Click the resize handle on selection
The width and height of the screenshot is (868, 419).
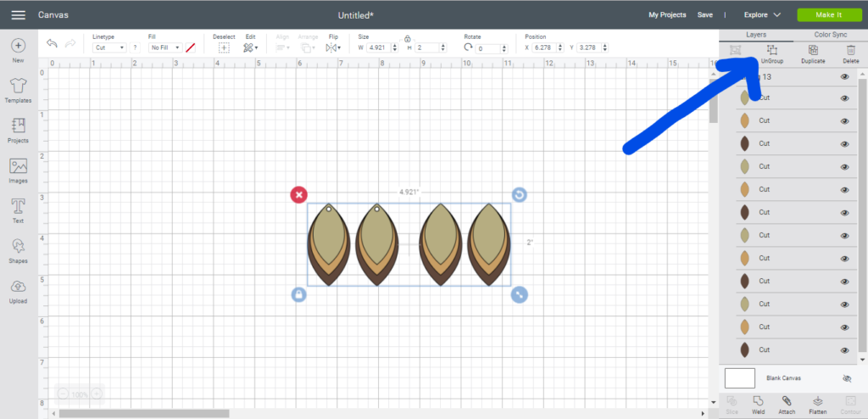click(x=520, y=295)
